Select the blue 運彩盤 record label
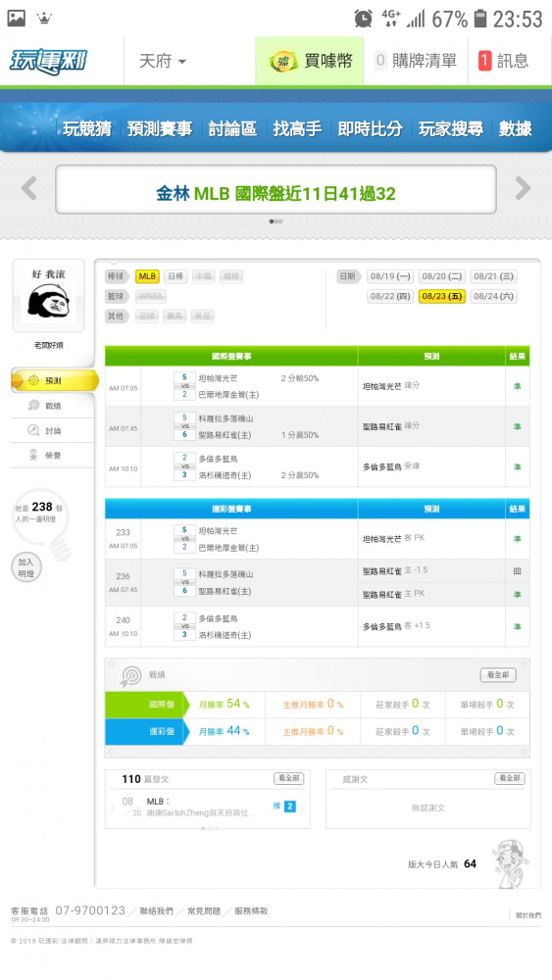 click(147, 731)
